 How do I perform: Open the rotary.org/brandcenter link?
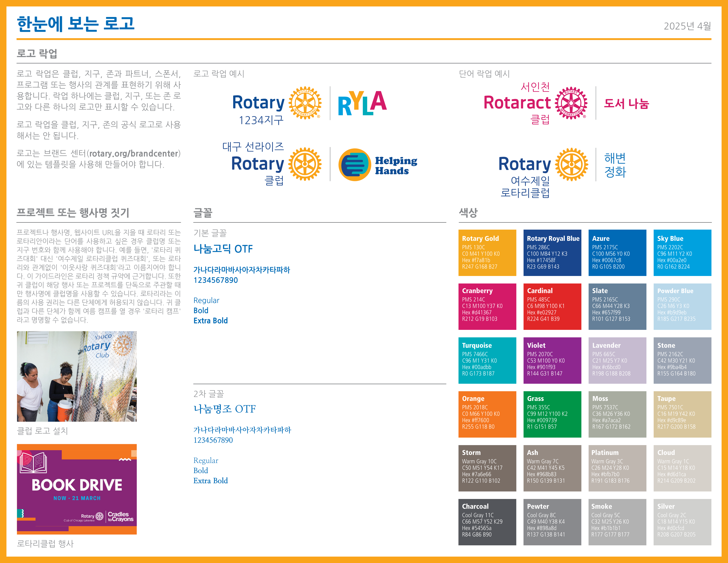134,153
